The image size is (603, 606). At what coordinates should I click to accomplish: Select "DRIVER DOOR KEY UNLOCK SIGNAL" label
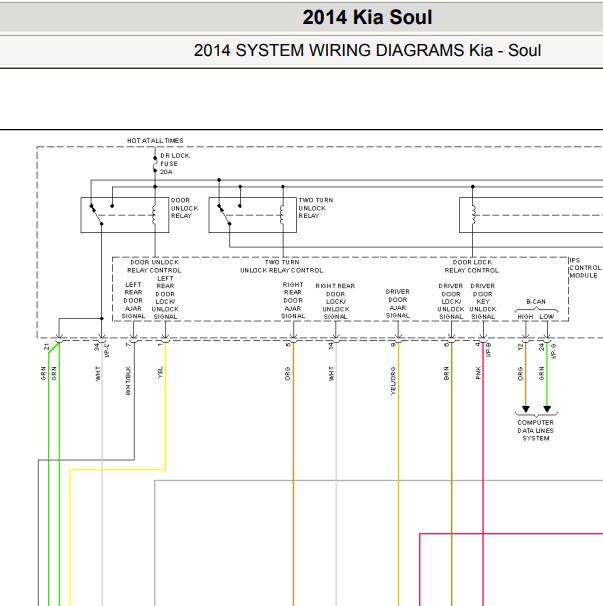click(x=483, y=301)
